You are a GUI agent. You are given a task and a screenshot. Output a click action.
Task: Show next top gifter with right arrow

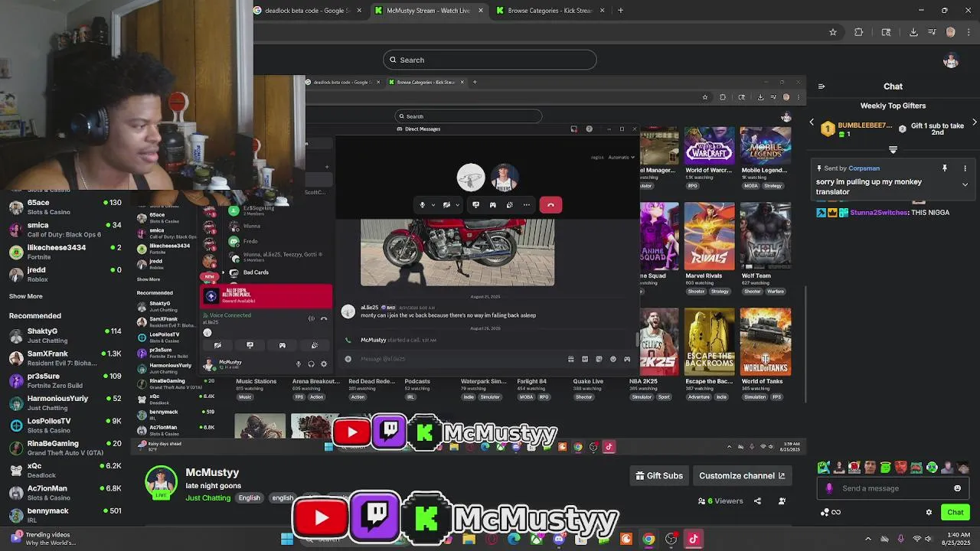(974, 122)
